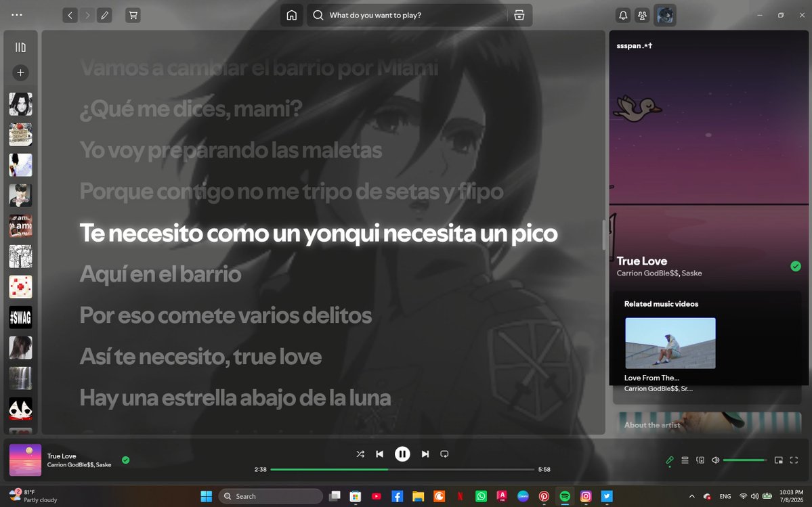Jump to lyric 'Aquí en el barrio'

pyautogui.click(x=161, y=273)
